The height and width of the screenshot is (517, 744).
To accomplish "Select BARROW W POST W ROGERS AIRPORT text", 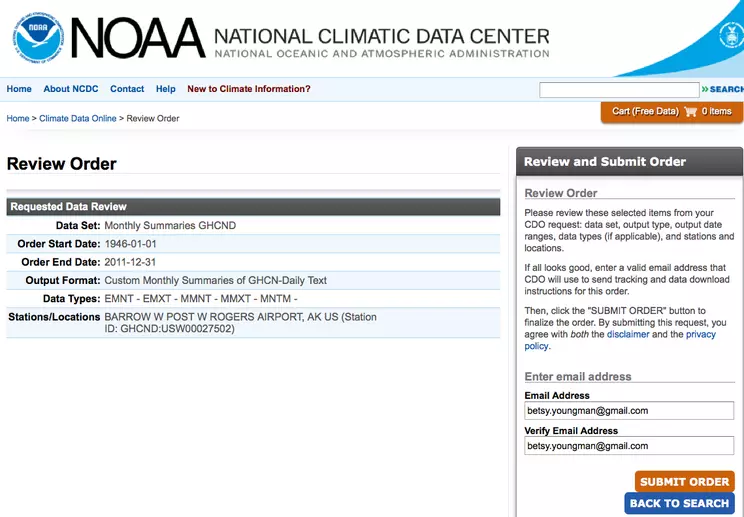I will (240, 323).
